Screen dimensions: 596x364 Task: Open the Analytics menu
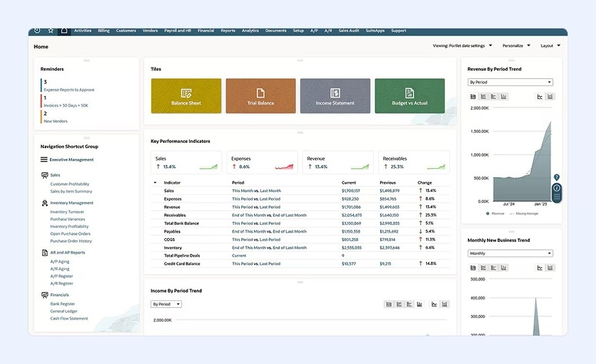(x=250, y=31)
